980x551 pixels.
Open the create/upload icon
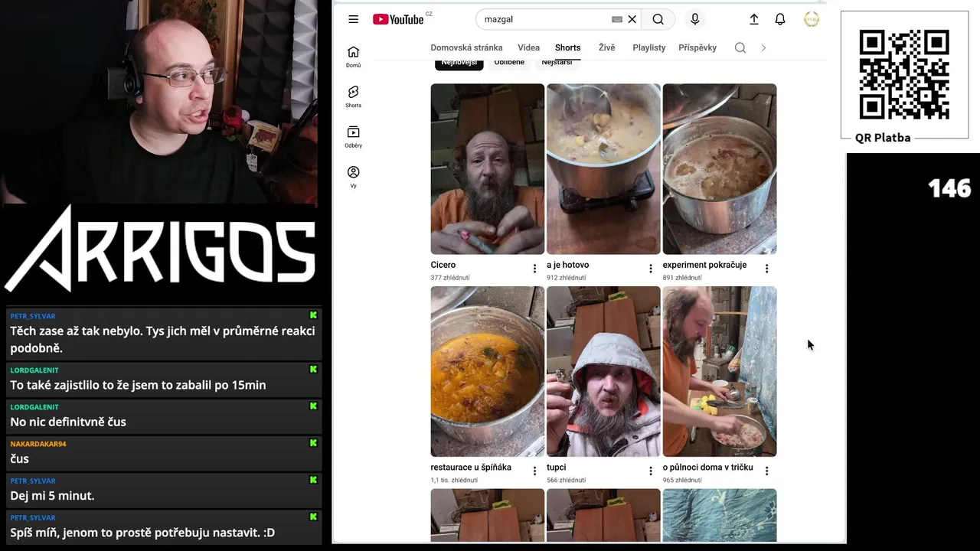[x=753, y=19]
